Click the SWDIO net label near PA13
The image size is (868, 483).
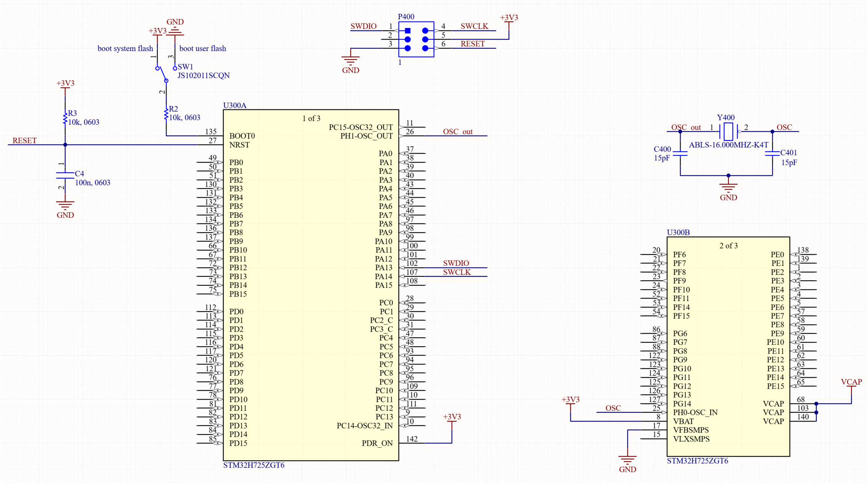click(456, 263)
